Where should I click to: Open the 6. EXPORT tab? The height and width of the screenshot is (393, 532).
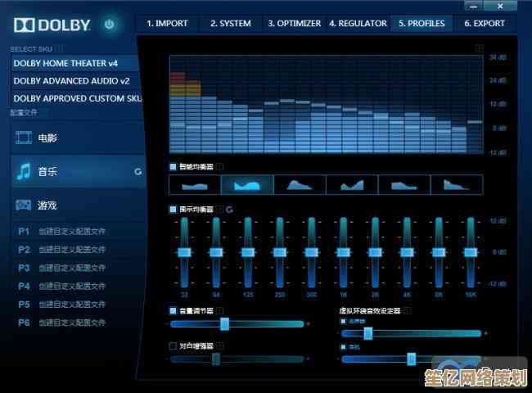click(x=485, y=23)
